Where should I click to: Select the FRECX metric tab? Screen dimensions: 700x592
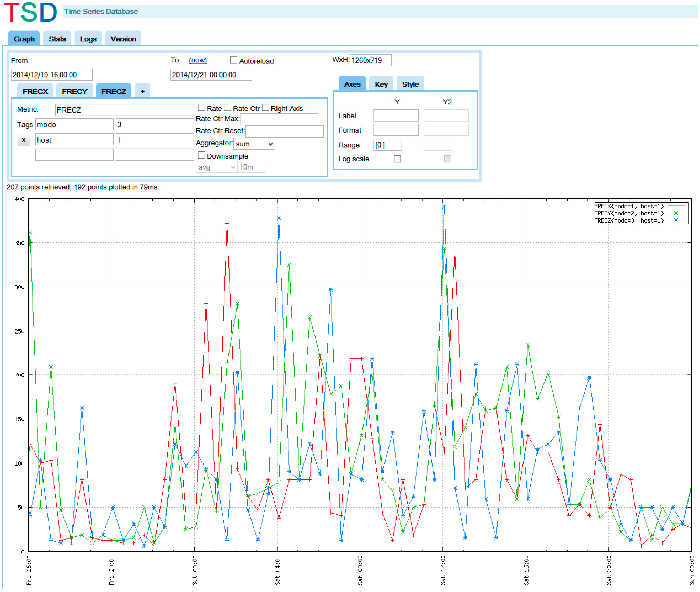[x=35, y=91]
